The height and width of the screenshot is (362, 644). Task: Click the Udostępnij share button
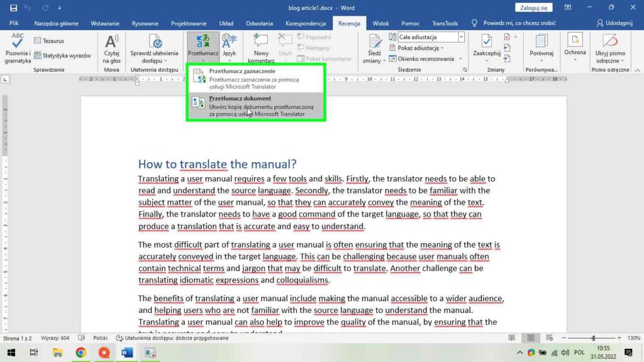616,23
